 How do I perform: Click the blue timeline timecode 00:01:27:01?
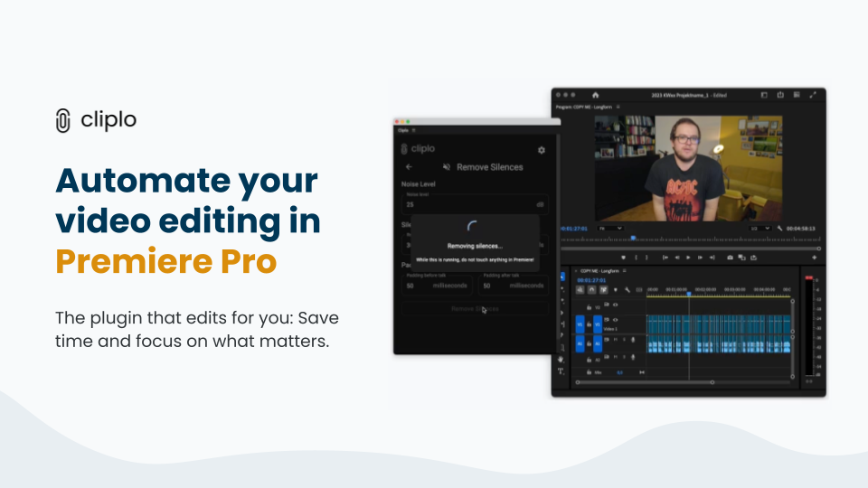point(591,280)
